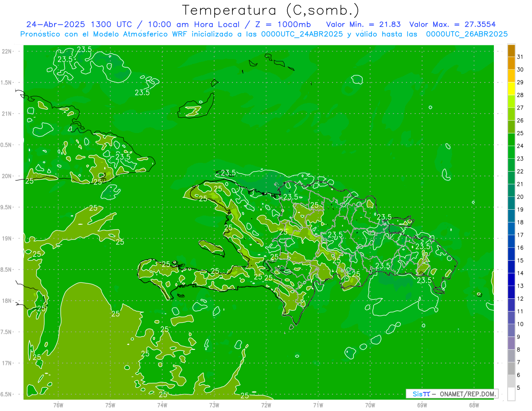Click the legend value "19"
532x411 pixels.
520,210
